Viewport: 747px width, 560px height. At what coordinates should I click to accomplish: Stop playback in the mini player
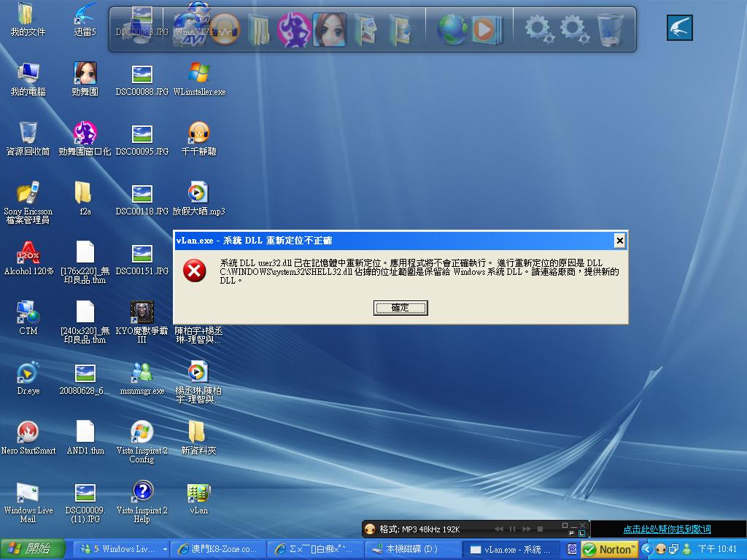541,529
